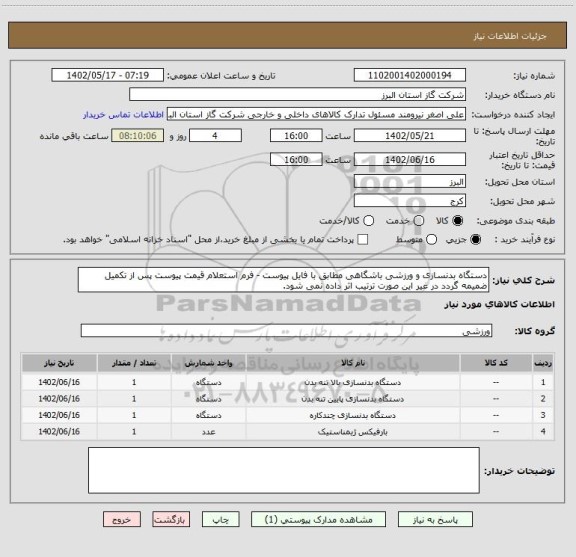
Task: Open the اطلاعات تماس خریدار link
Action: click(123, 115)
